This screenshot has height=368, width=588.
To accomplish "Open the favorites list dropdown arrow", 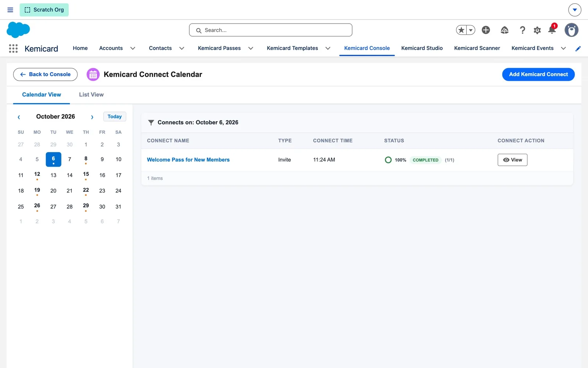I will point(471,30).
